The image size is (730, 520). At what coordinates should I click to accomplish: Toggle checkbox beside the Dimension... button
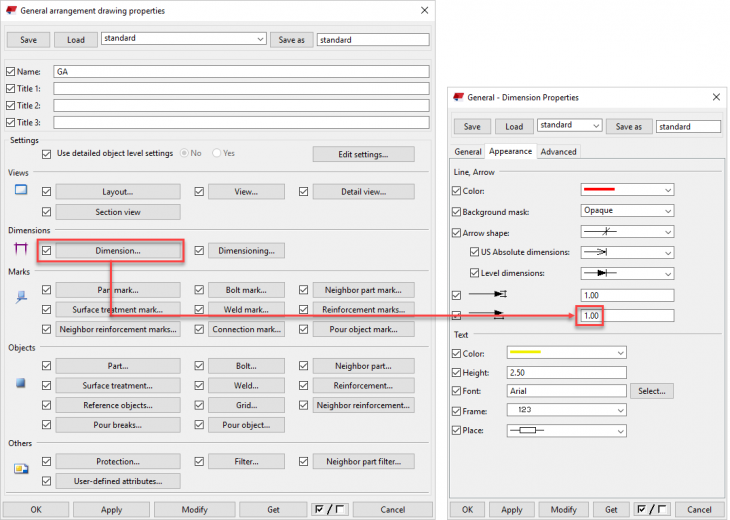click(x=46, y=250)
